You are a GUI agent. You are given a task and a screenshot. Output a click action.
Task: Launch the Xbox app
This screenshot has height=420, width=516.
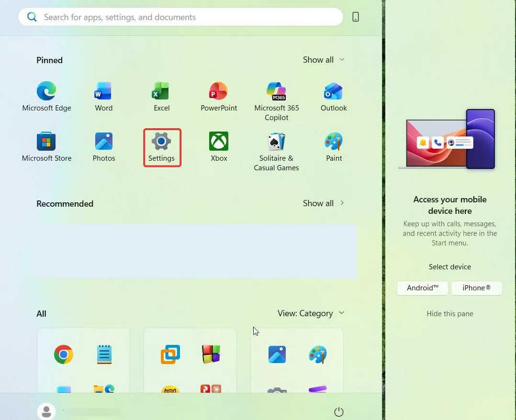point(218,147)
